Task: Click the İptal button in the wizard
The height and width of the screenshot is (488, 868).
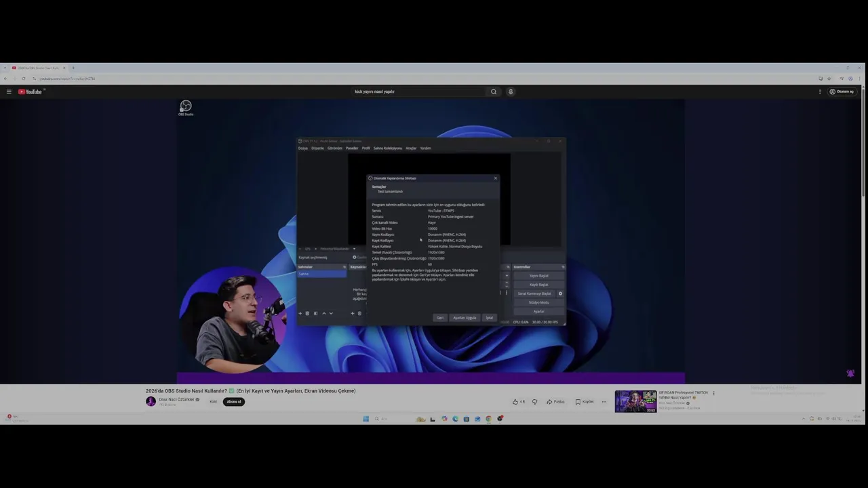Action: coord(489,317)
